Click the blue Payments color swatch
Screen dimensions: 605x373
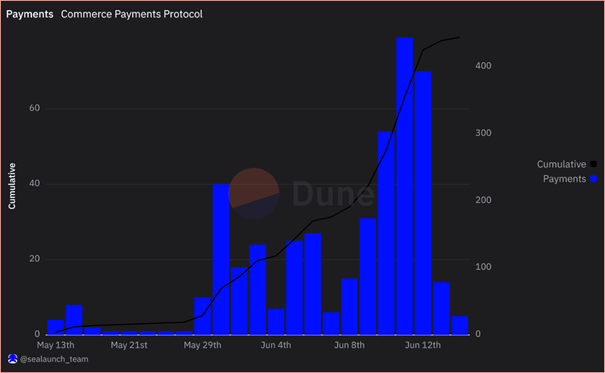(x=593, y=179)
